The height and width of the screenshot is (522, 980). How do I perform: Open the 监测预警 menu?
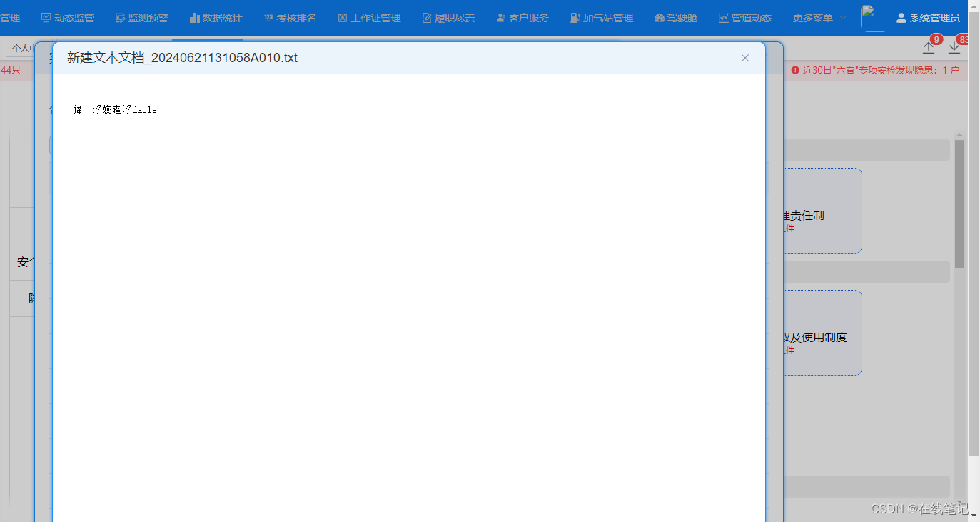pos(142,18)
